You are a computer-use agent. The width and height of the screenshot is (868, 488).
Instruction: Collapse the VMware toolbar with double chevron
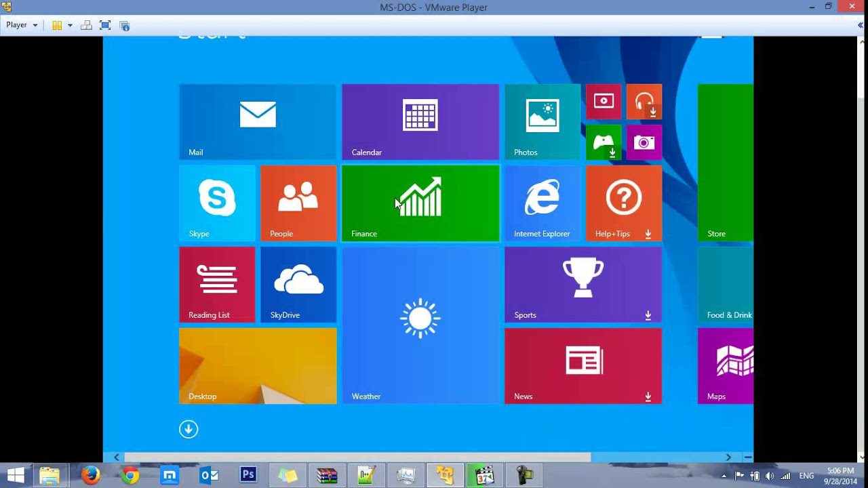coord(861,25)
